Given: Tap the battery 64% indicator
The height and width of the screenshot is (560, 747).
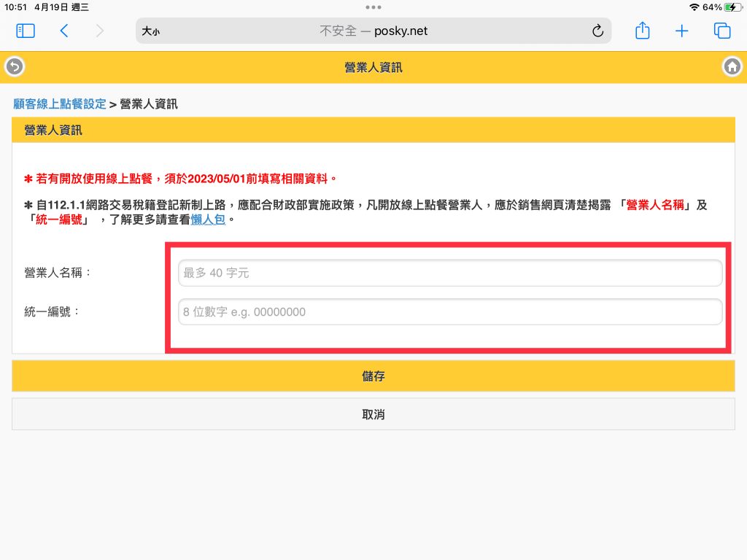Looking at the screenshot, I should click(x=723, y=7).
